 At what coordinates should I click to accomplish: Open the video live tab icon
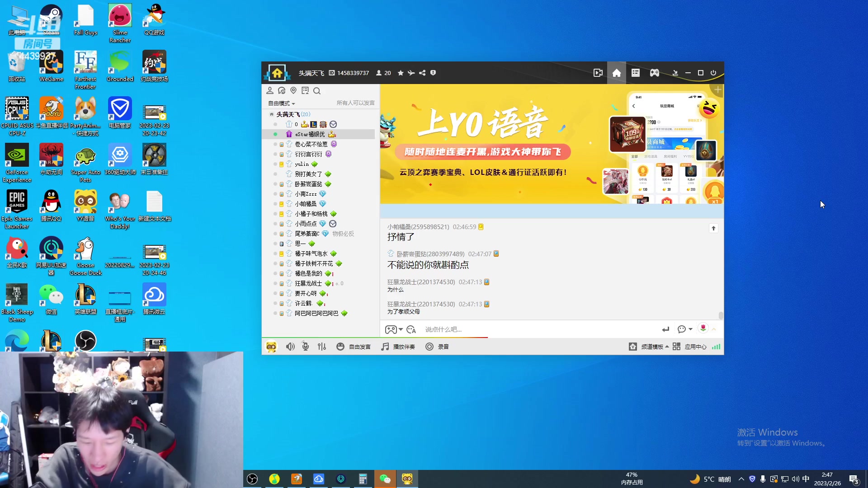tap(598, 73)
